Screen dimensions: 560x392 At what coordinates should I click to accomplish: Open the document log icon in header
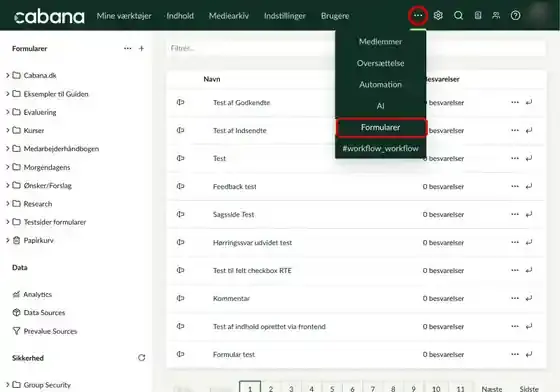(x=478, y=16)
